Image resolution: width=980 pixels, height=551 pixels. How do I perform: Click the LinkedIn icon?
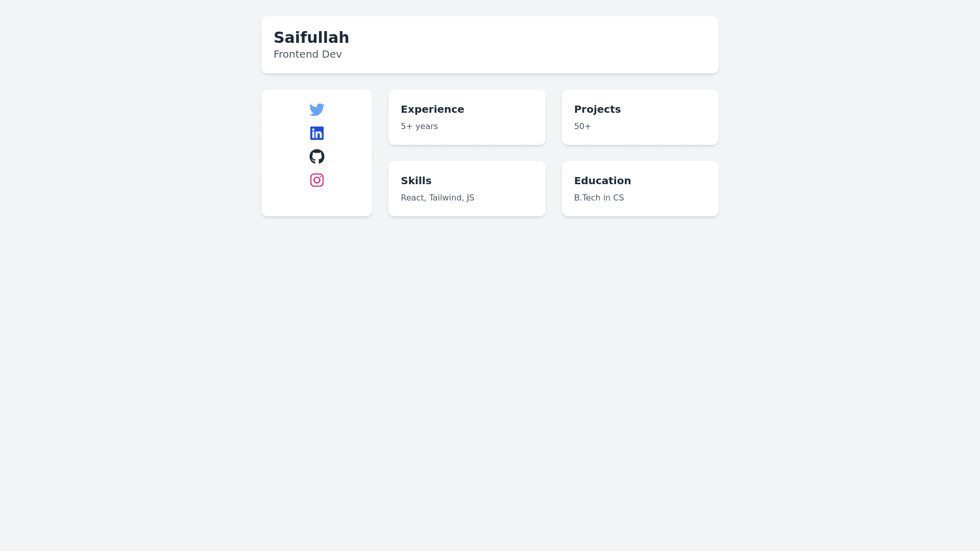point(316,133)
